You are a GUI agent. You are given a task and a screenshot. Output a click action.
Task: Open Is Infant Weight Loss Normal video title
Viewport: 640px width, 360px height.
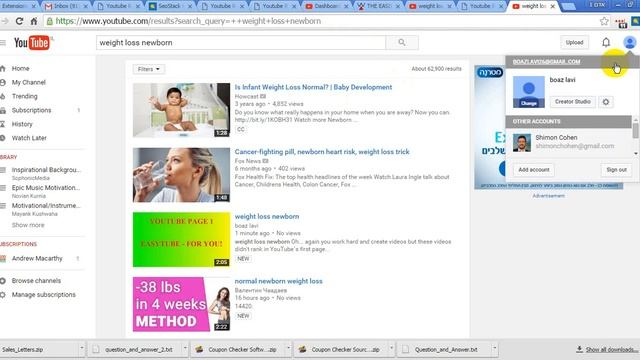tap(313, 87)
